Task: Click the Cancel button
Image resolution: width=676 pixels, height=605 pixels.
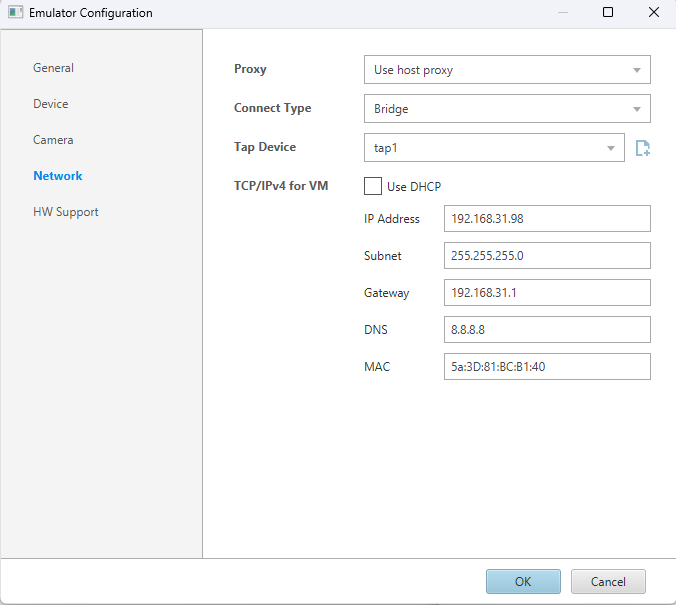Action: (608, 581)
